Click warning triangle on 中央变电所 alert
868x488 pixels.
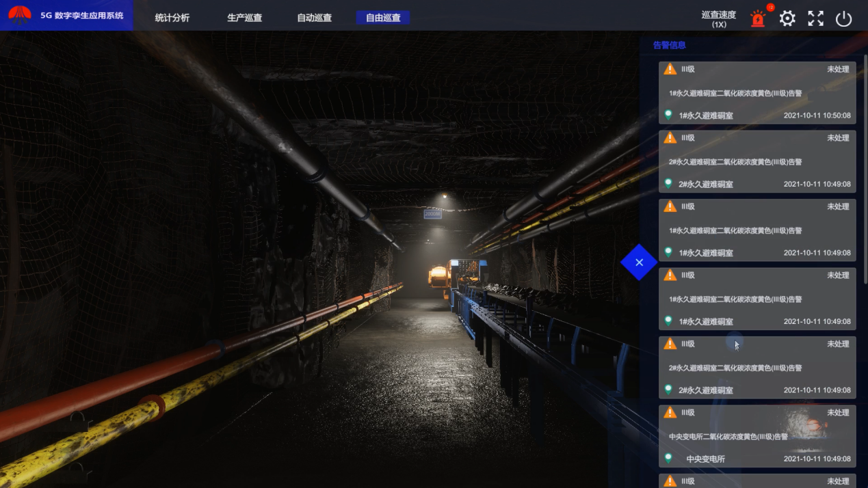pyautogui.click(x=670, y=412)
